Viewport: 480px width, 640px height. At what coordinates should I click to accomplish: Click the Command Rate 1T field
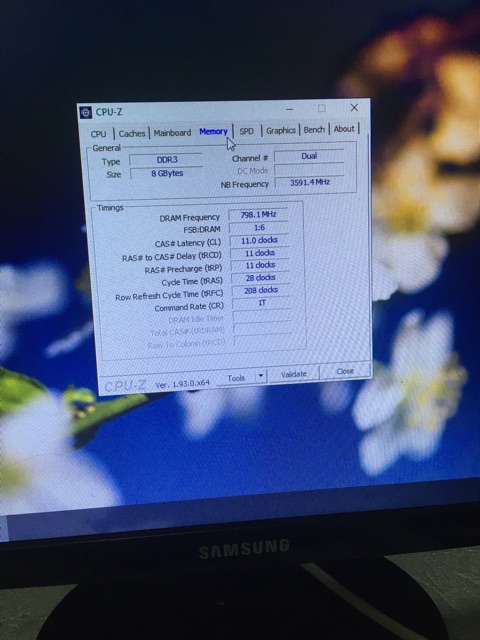262,303
